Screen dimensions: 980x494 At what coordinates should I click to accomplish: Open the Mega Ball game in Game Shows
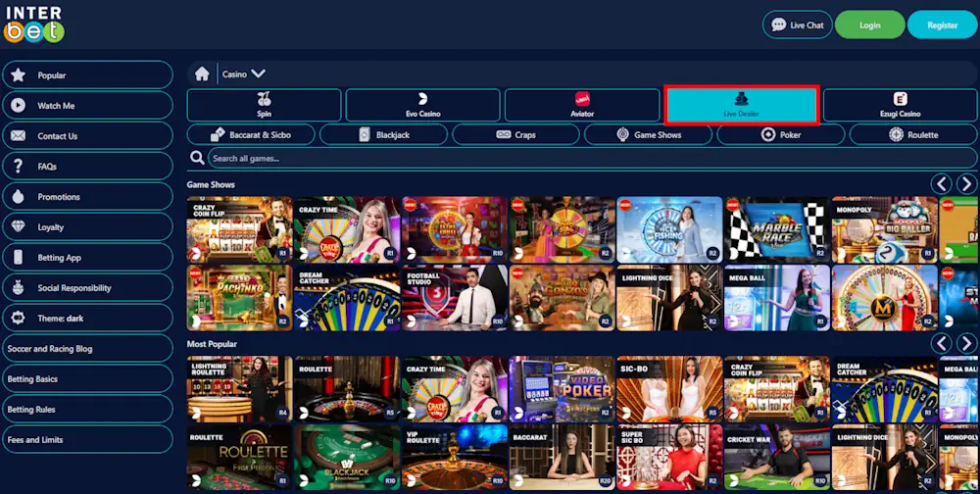pos(777,298)
